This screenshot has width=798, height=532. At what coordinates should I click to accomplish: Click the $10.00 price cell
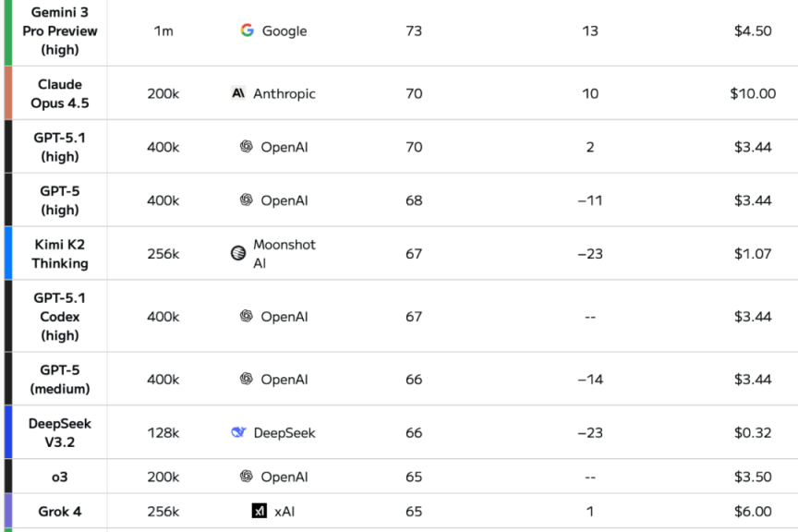tap(752, 93)
